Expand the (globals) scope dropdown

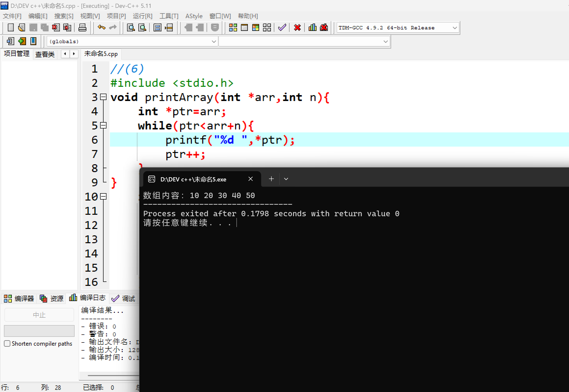[x=214, y=41]
